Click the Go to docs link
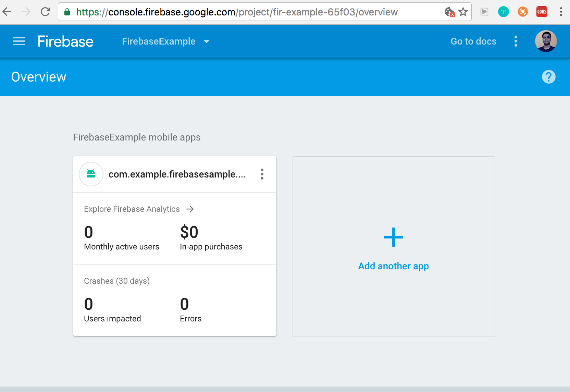 [x=473, y=41]
